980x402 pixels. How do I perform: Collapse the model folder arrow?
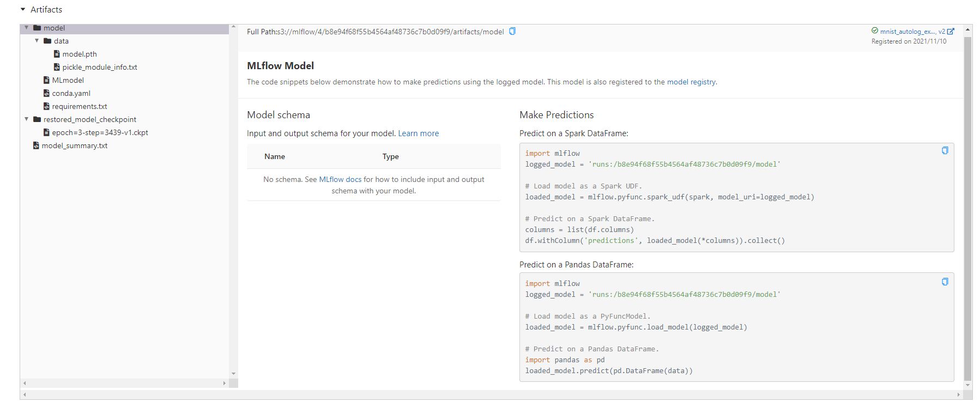click(26, 28)
